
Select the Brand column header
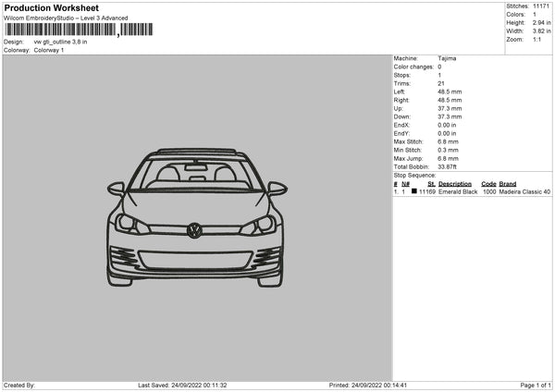click(x=507, y=184)
